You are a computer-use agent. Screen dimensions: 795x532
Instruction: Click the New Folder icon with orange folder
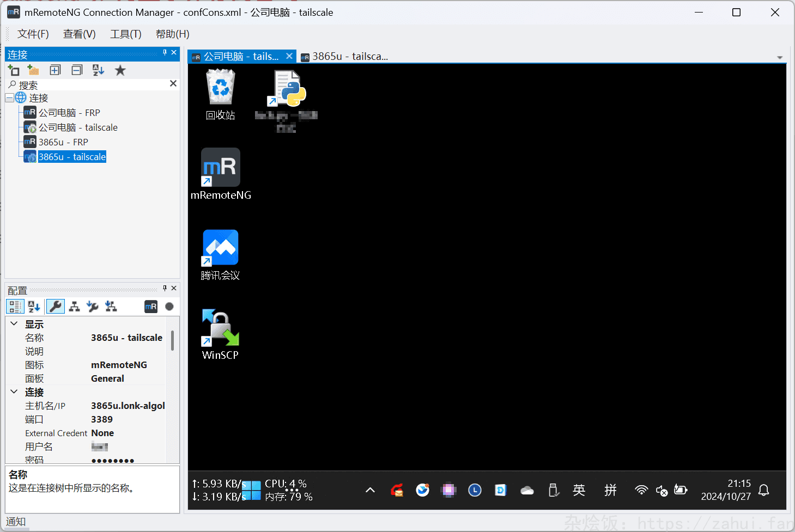(33, 70)
